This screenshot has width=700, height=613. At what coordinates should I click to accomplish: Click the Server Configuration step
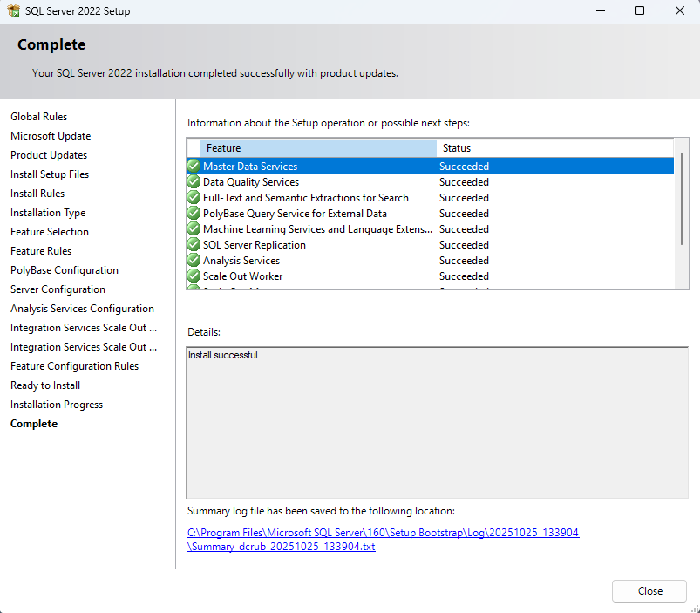pos(58,289)
